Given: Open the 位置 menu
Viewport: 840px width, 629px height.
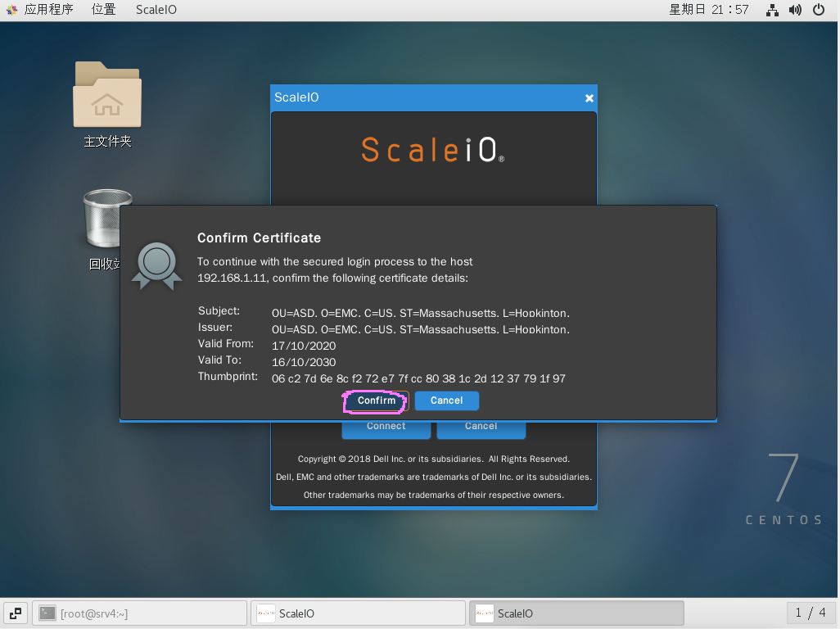Looking at the screenshot, I should click(103, 10).
